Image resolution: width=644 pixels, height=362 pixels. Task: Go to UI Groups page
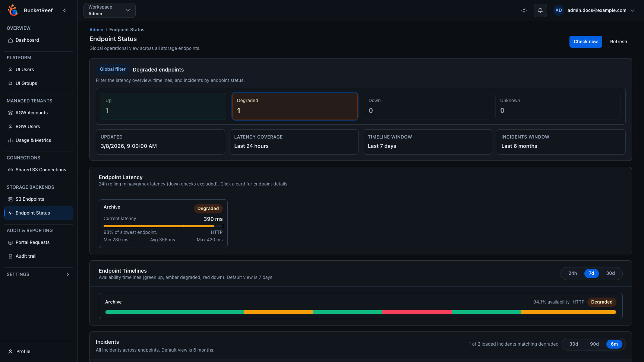coord(38,83)
